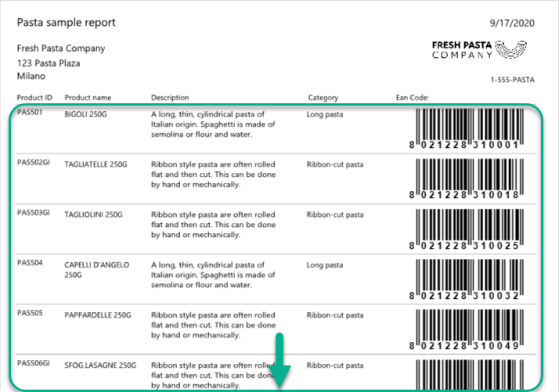The height and width of the screenshot is (392, 559).
Task: Click the Product name column header
Action: [88, 98]
